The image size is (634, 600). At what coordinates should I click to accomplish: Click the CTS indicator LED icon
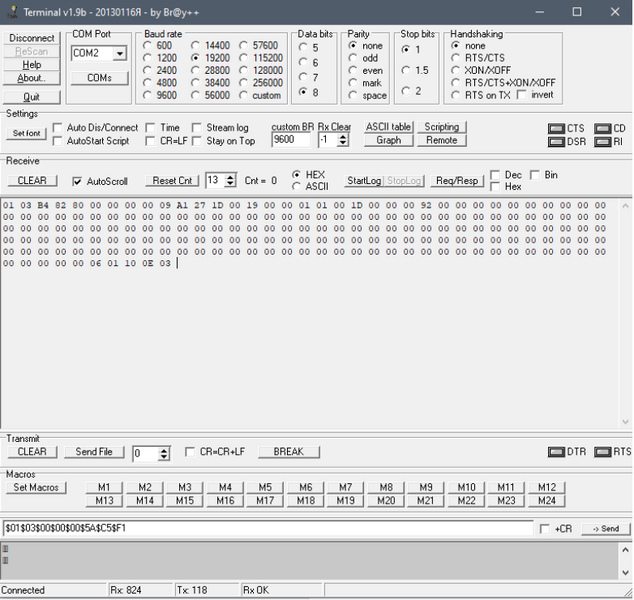(x=556, y=129)
